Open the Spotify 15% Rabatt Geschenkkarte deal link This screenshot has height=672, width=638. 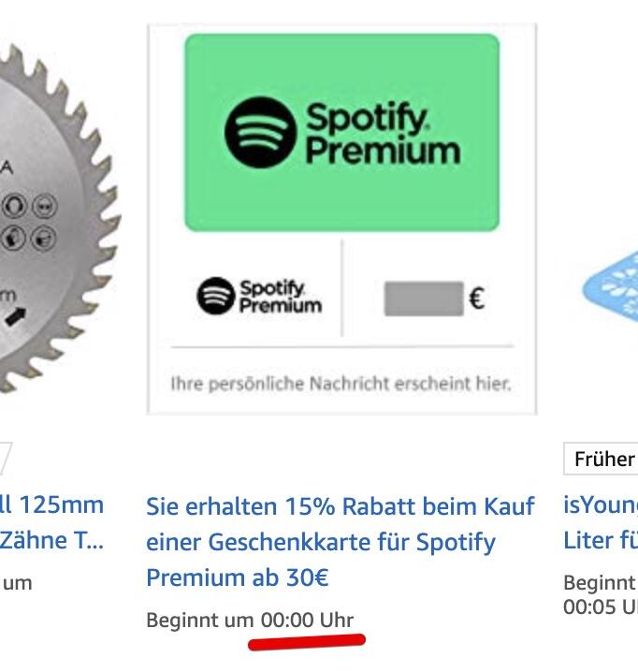click(x=340, y=542)
